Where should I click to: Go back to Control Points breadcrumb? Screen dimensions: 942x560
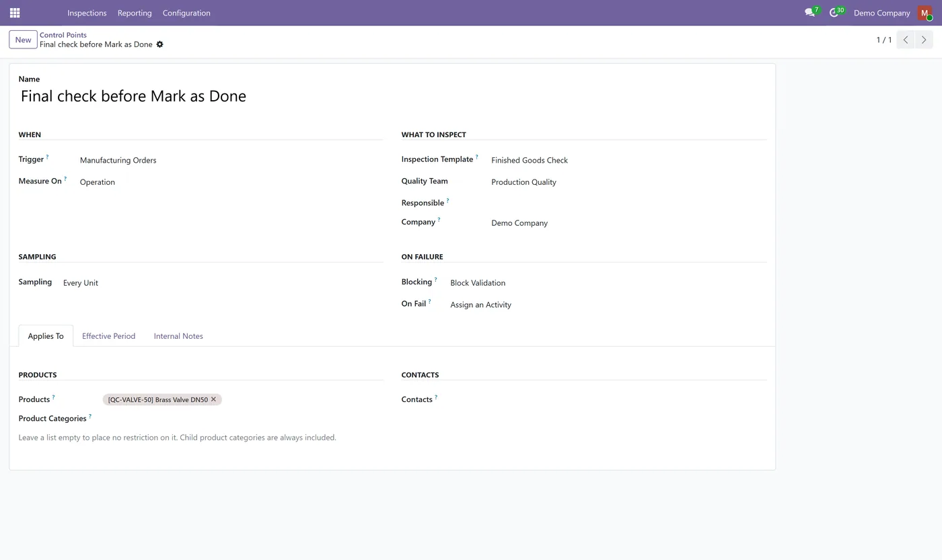63,35
